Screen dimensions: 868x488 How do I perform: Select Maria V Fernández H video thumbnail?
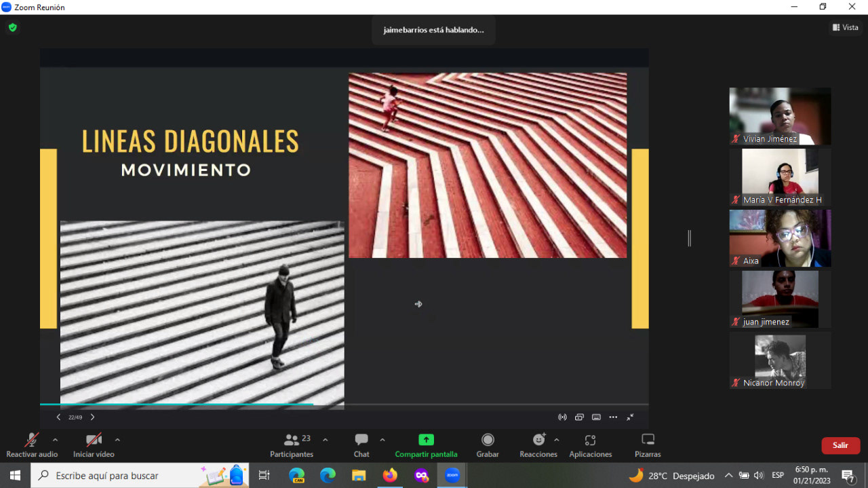780,177
